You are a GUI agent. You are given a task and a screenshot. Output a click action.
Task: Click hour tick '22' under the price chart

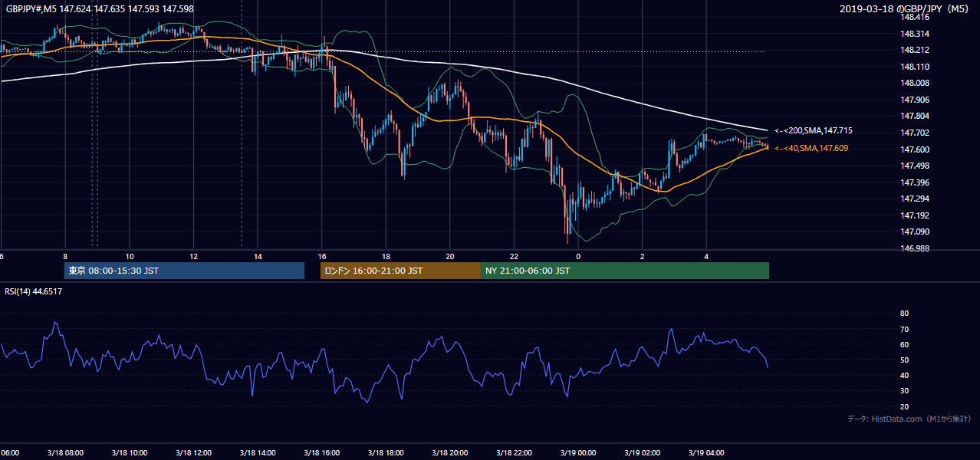[x=514, y=256]
